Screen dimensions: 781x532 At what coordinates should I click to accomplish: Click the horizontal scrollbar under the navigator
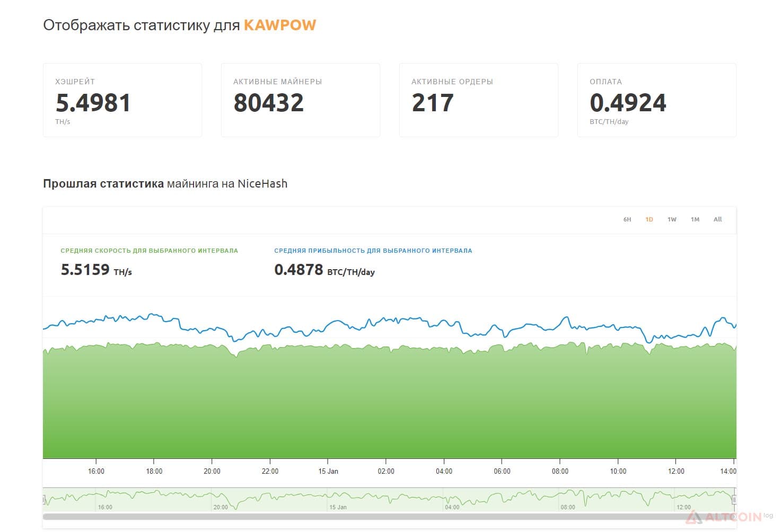pyautogui.click(x=389, y=517)
